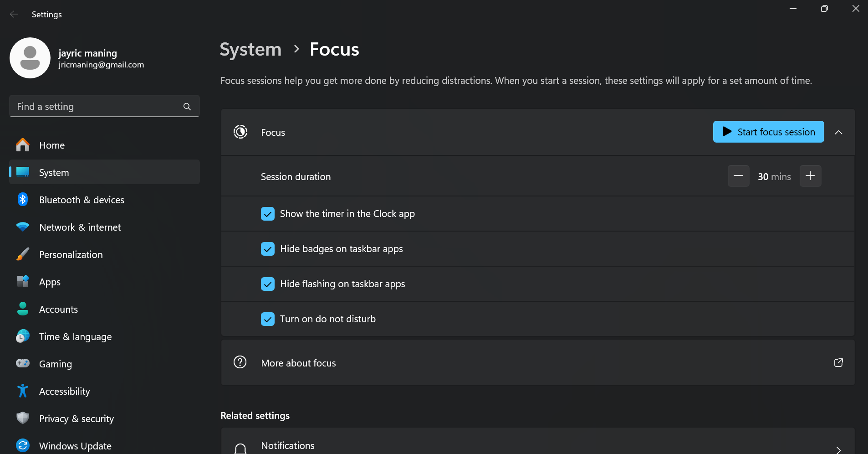Go to Time & language settings
The width and height of the screenshot is (868, 454).
(x=75, y=336)
